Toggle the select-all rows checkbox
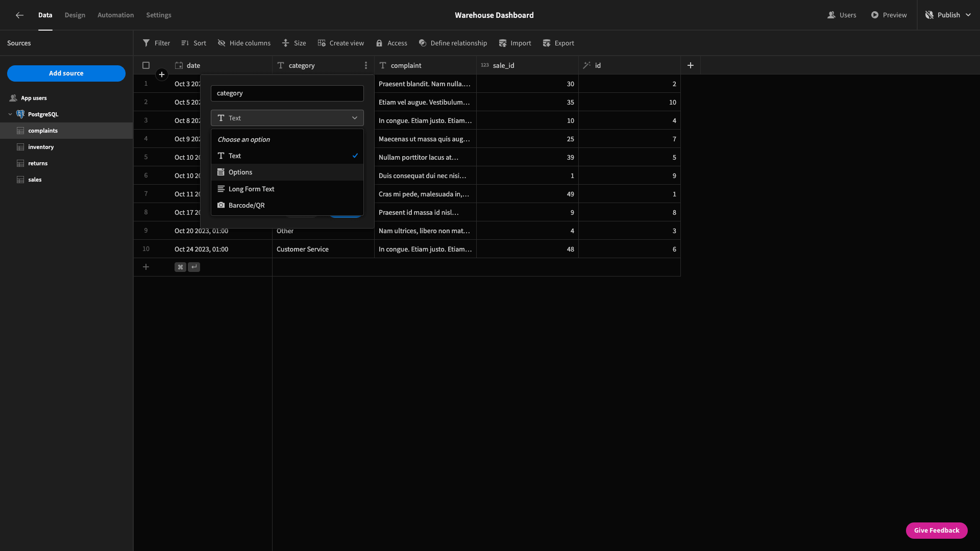Image resolution: width=980 pixels, height=551 pixels. coord(146,65)
